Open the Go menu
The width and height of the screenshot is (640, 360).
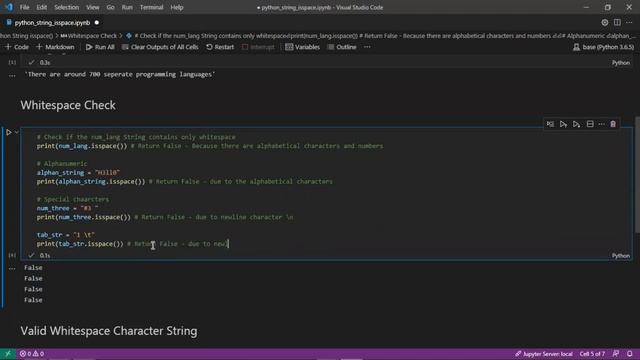[110, 7]
